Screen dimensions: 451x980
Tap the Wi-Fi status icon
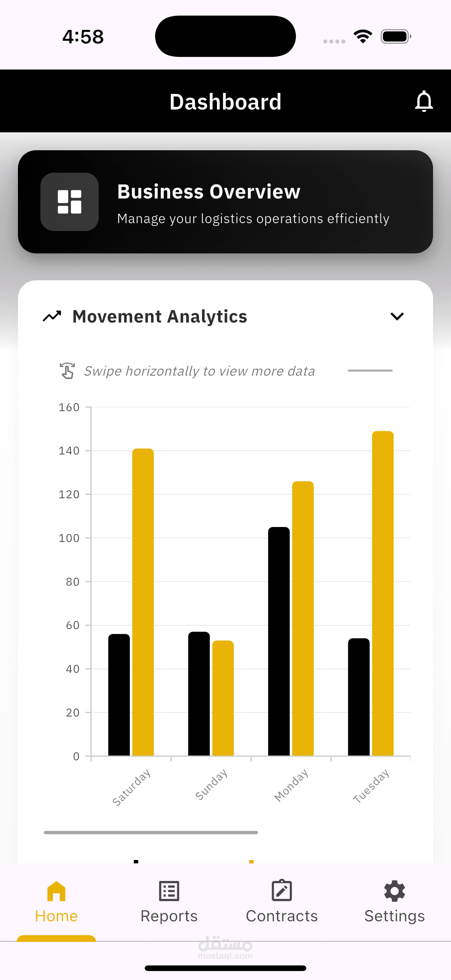(363, 37)
